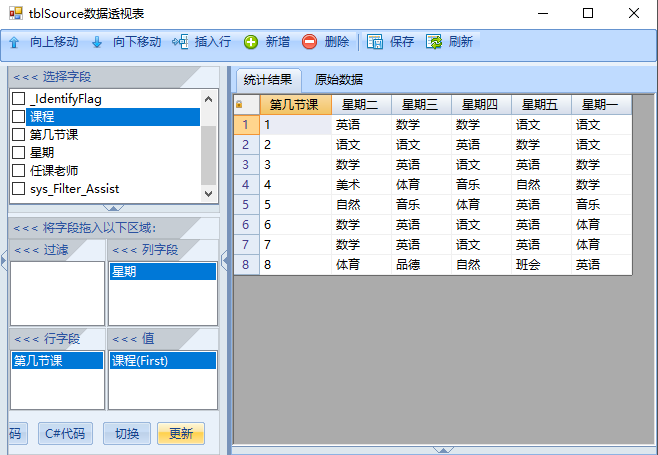
Task: Click the move down arrow icon
Action: (x=97, y=42)
